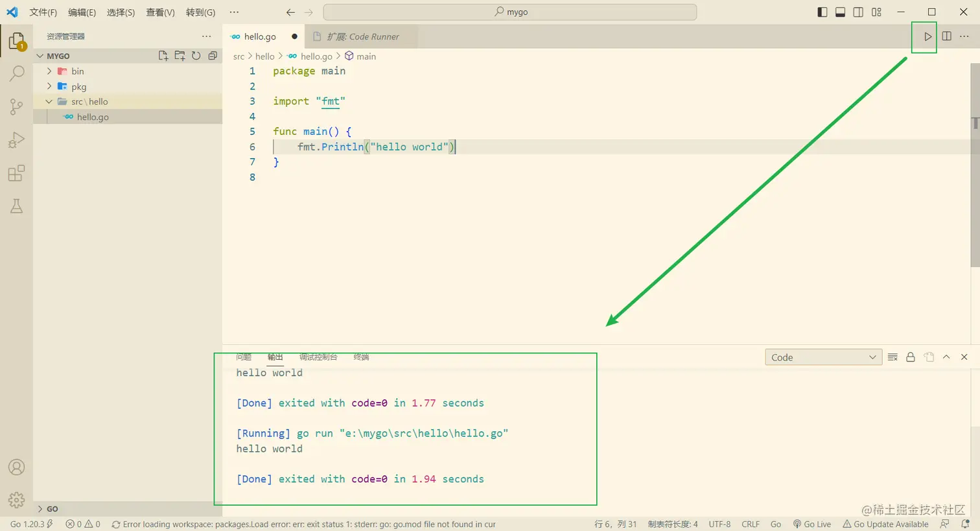Open the Testing flask view
Screen dimensions: 980x531
coord(17,206)
